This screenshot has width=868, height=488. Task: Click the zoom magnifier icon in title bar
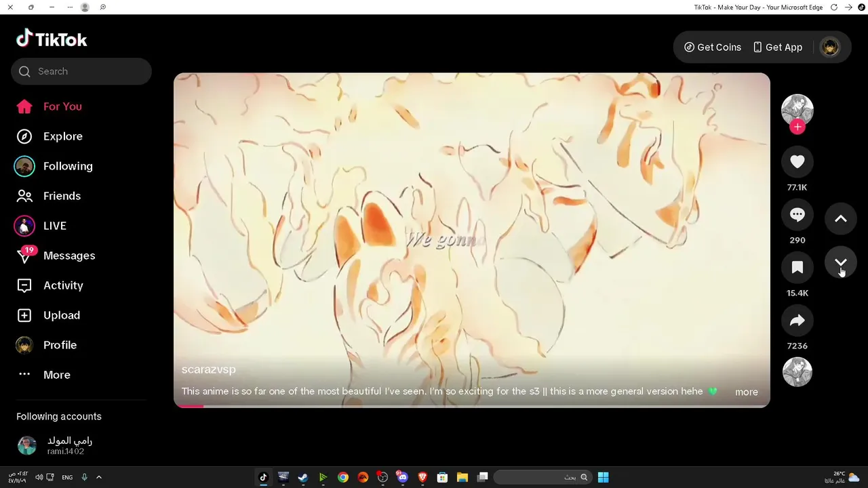tap(103, 7)
